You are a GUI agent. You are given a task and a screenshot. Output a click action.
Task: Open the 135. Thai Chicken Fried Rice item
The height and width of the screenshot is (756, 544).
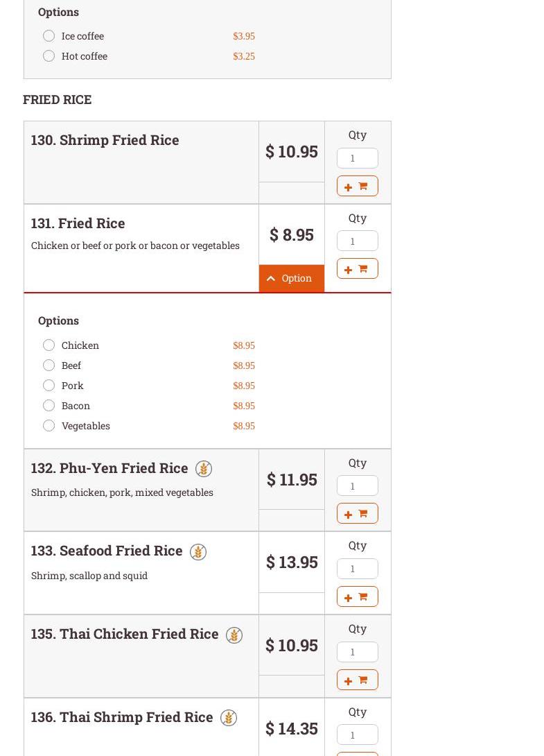pos(125,634)
